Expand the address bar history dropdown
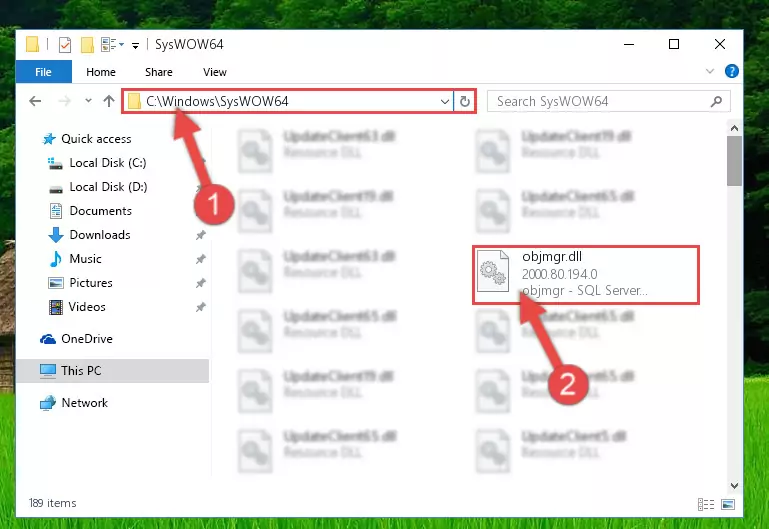 coord(444,101)
